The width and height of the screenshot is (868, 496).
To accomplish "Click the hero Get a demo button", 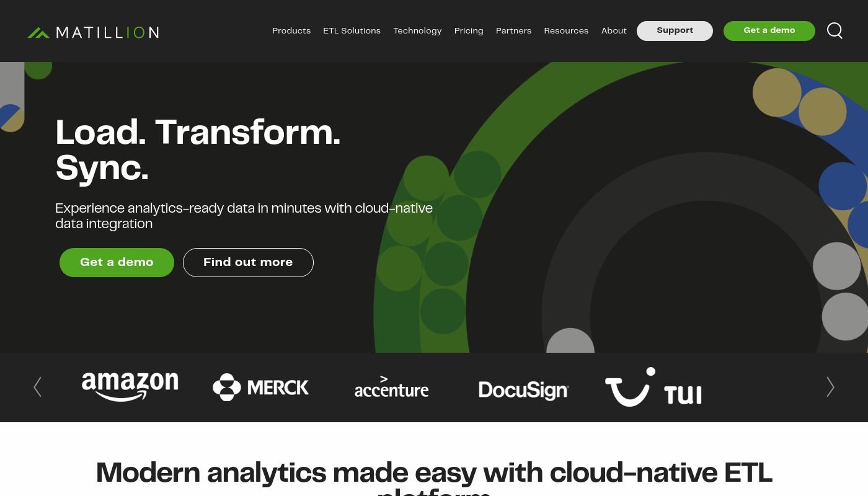I will tap(117, 262).
